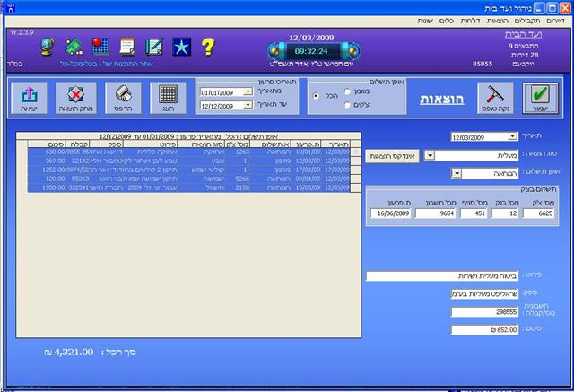Click the amount field showing 652.00

[x=484, y=330]
